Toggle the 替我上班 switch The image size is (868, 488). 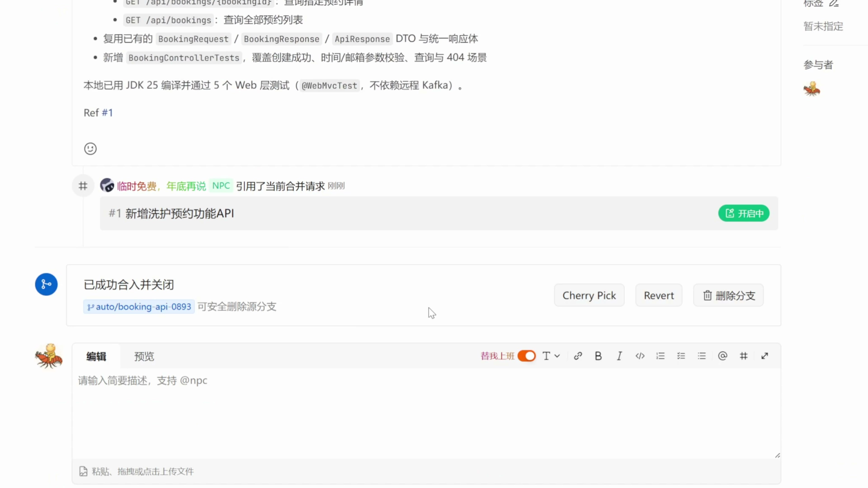(x=527, y=356)
